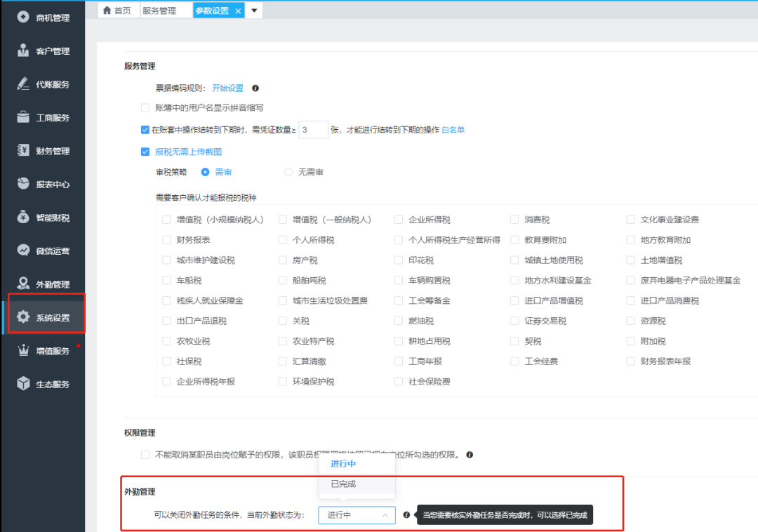The image size is (758, 532).
Task: Check 教育费附加 checkbox
Action: 515,240
